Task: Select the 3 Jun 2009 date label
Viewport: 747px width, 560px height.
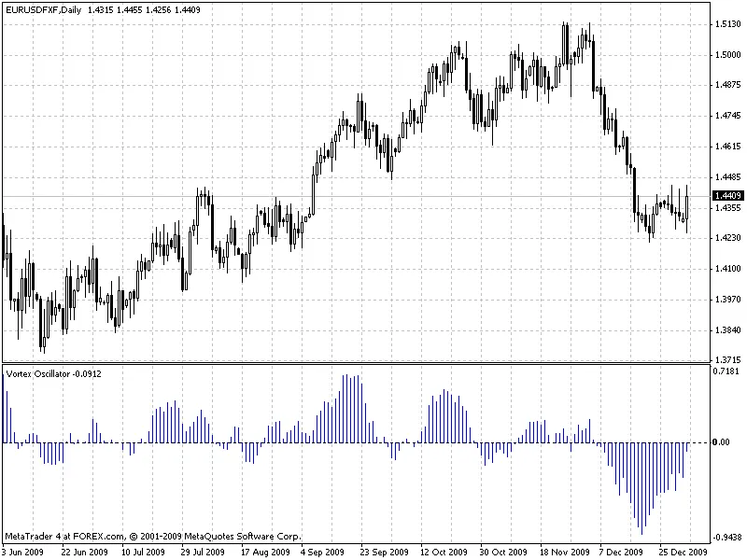Action: click(25, 552)
